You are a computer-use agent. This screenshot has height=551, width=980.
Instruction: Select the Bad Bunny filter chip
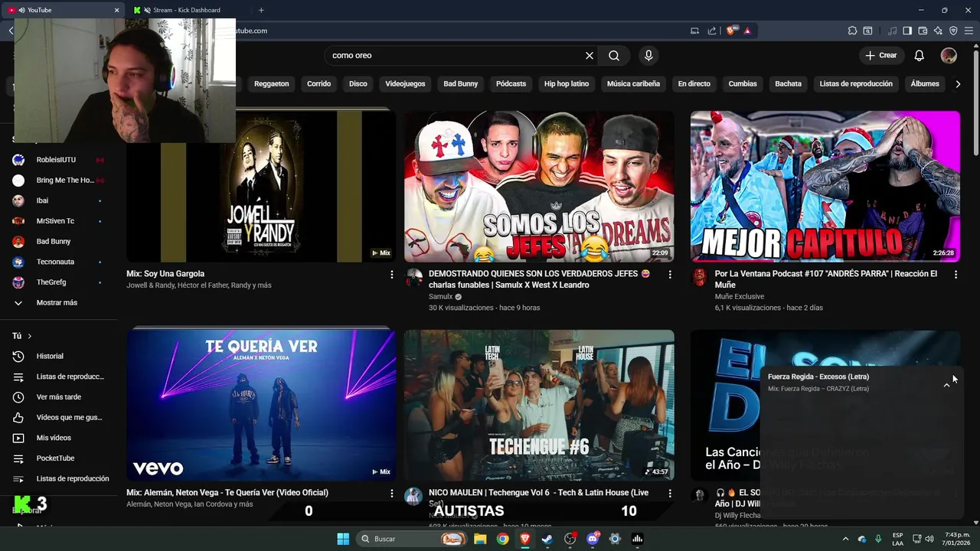tap(461, 84)
